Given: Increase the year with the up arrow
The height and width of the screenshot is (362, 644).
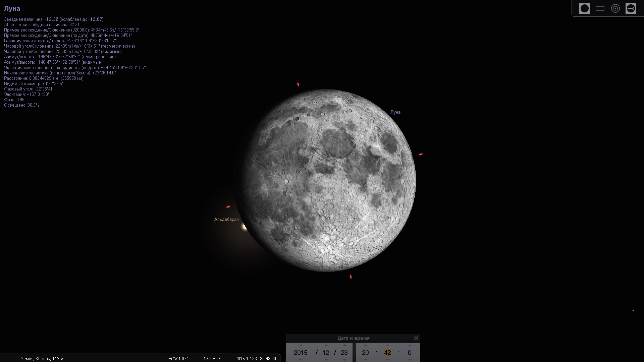Looking at the screenshot, I should (x=301, y=345).
